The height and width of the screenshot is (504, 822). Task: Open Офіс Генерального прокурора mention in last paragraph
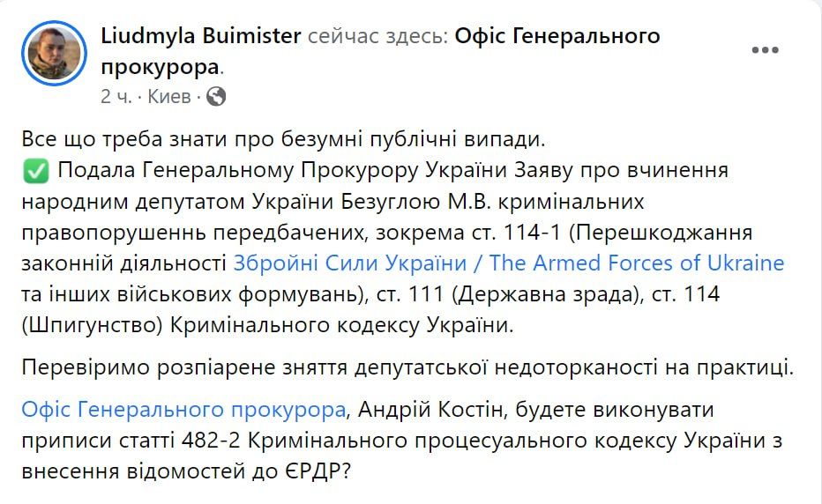[182, 410]
